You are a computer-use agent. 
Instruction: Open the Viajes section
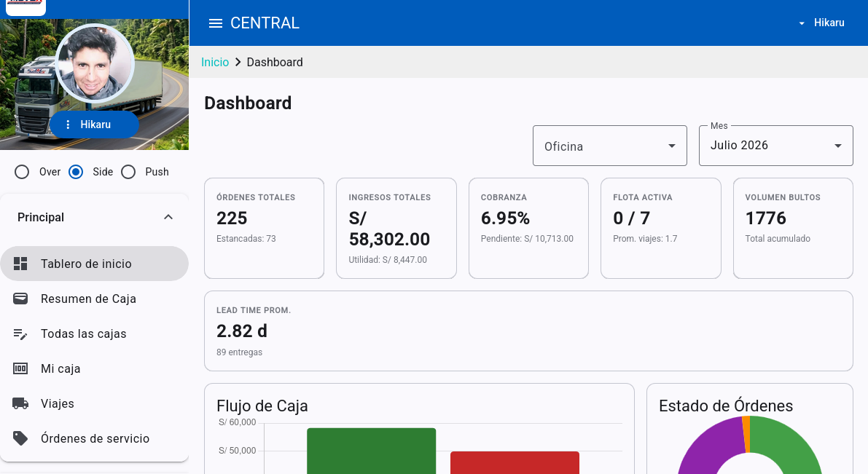[94, 404]
